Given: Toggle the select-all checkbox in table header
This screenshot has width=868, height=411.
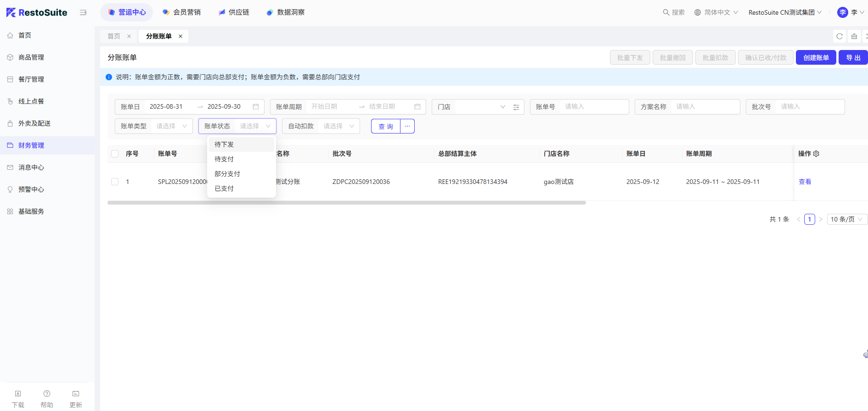Looking at the screenshot, I should [115, 154].
